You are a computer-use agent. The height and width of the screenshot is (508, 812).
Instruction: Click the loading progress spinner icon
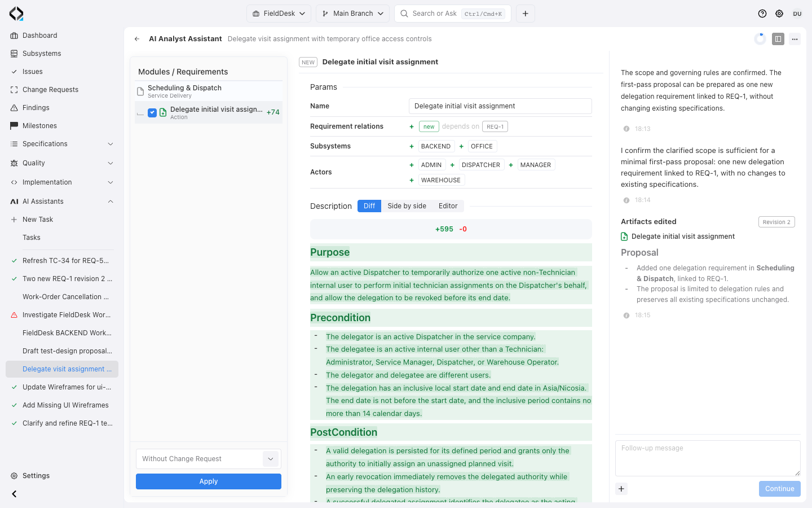click(x=760, y=39)
